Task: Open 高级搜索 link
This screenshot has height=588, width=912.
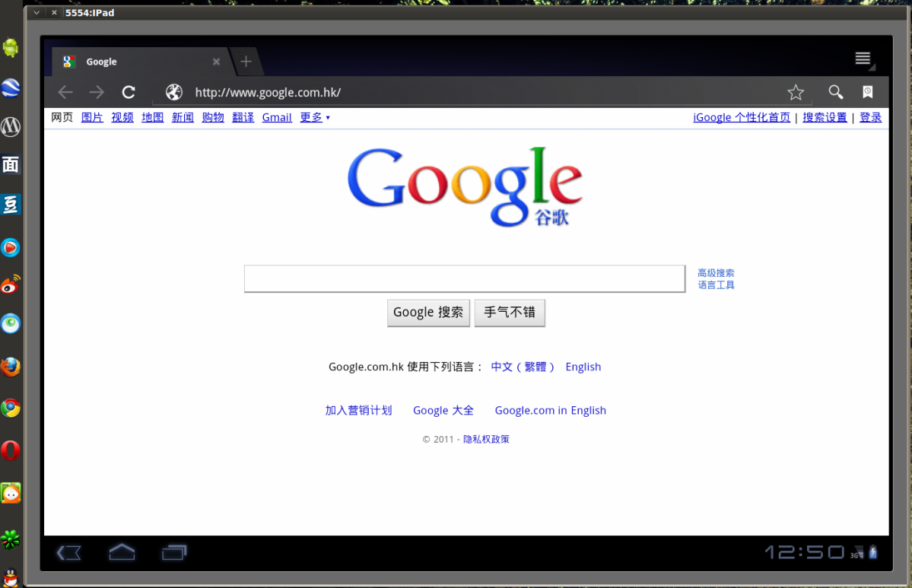Action: pos(716,273)
